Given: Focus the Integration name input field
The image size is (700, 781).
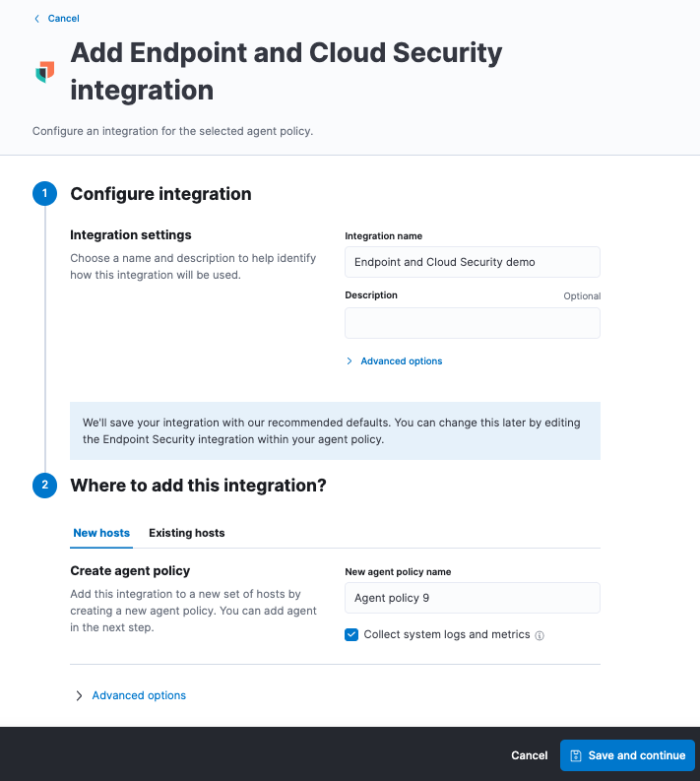Looking at the screenshot, I should (472, 262).
